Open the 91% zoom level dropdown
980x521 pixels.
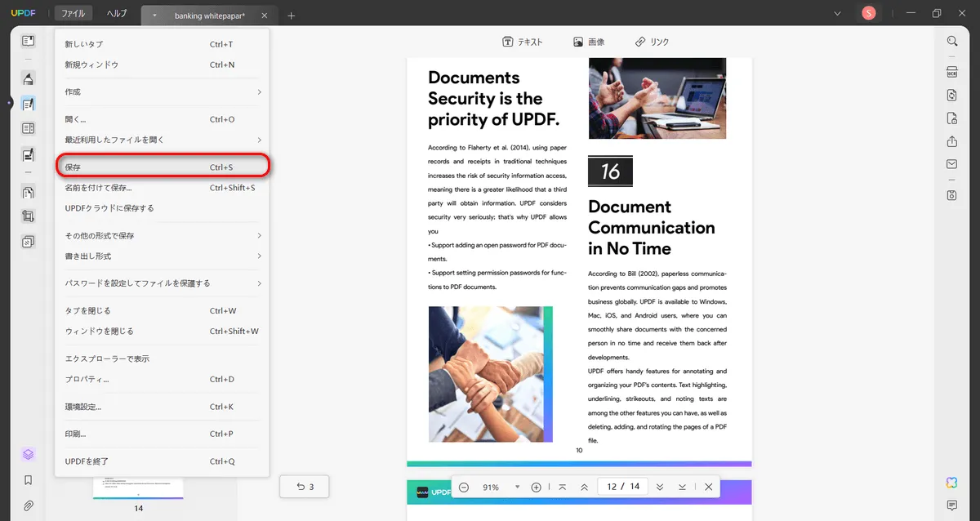(517, 488)
